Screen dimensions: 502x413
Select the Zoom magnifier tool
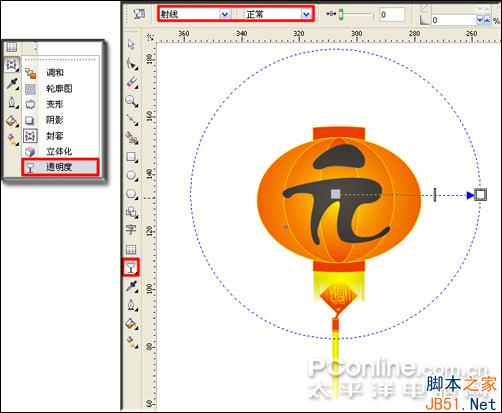click(132, 101)
